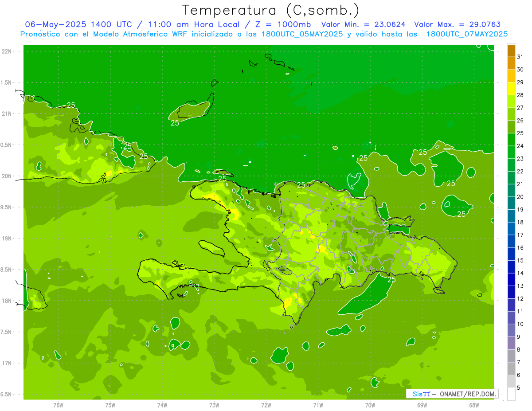Click purple legend swatch between 9 and 10
532x411 pixels.
[511, 330]
